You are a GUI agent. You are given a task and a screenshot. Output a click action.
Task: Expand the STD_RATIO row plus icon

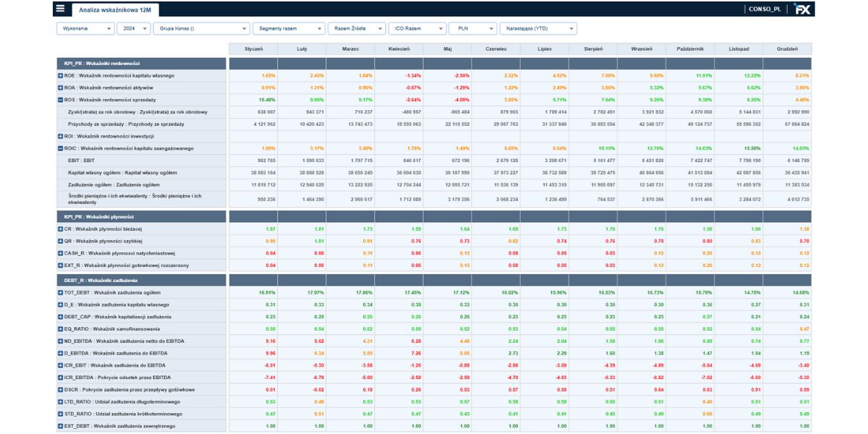tap(61, 414)
